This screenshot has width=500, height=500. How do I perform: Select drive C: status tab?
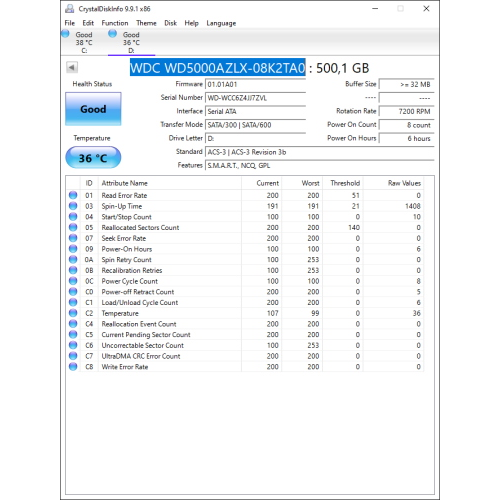coord(84,42)
